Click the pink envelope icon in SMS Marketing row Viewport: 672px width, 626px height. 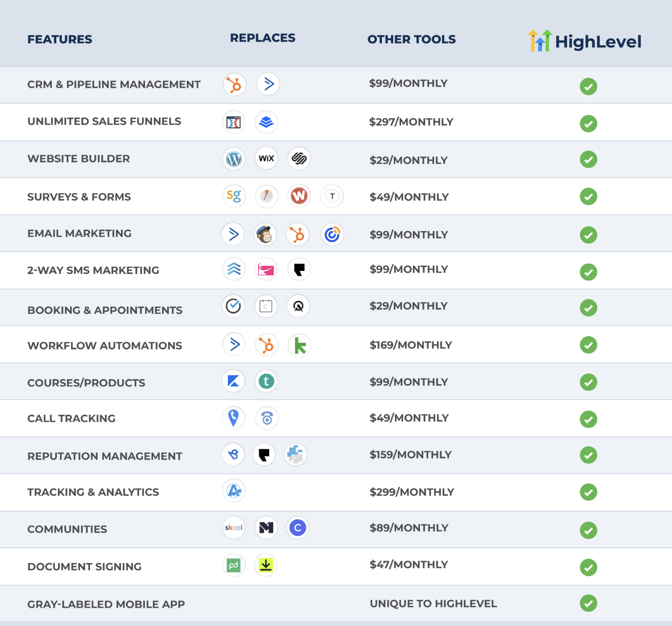coord(266,269)
